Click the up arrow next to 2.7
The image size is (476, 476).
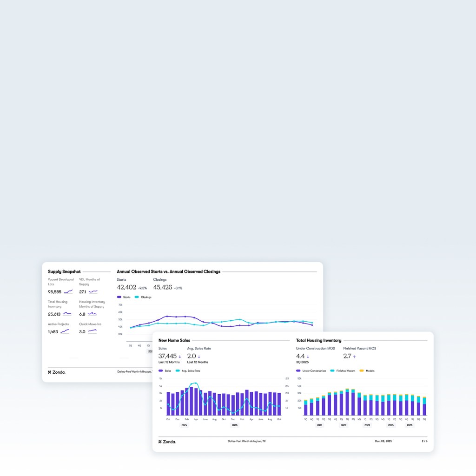(x=354, y=357)
